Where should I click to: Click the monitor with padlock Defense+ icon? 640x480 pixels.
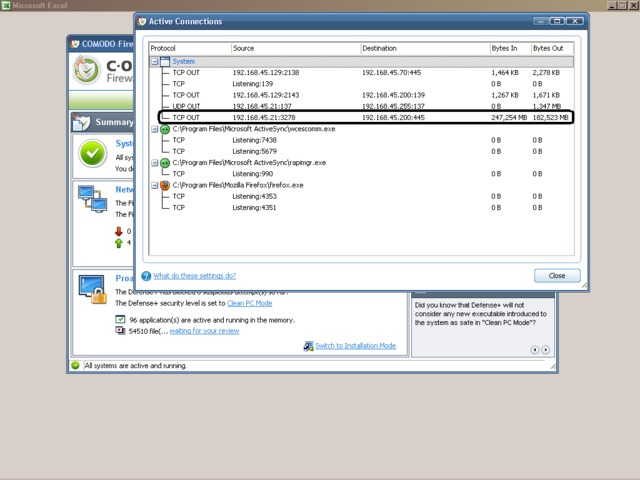[93, 289]
